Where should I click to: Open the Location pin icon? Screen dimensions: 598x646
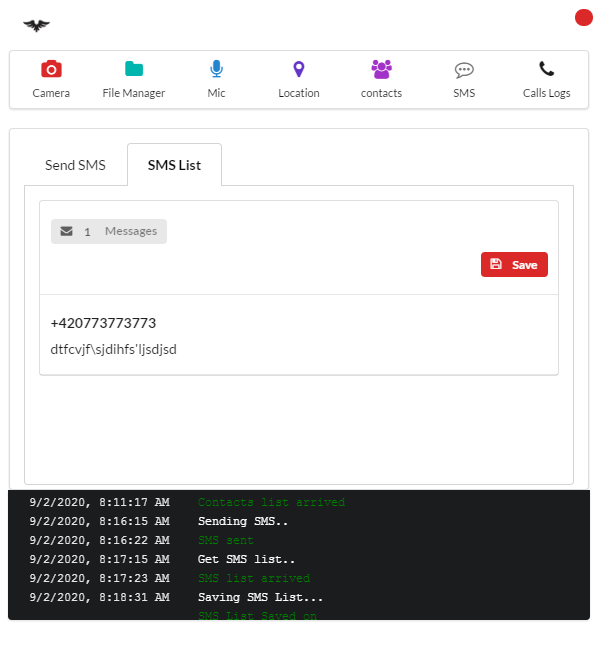[298, 69]
